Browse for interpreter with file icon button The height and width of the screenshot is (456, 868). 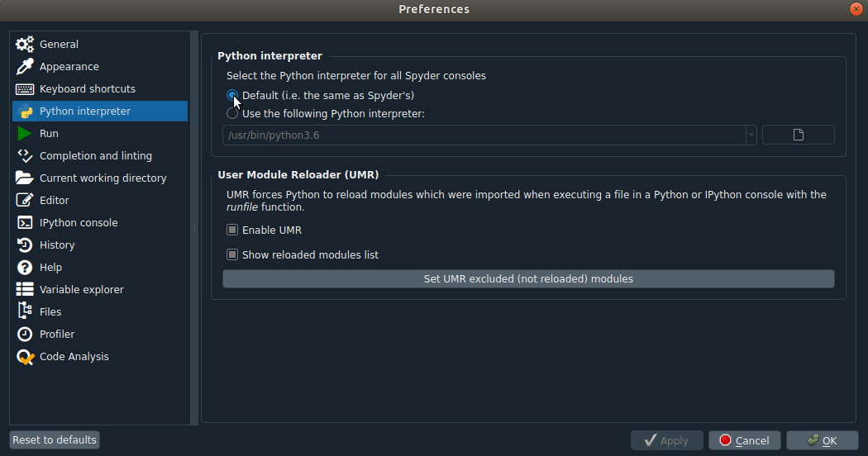pos(799,135)
